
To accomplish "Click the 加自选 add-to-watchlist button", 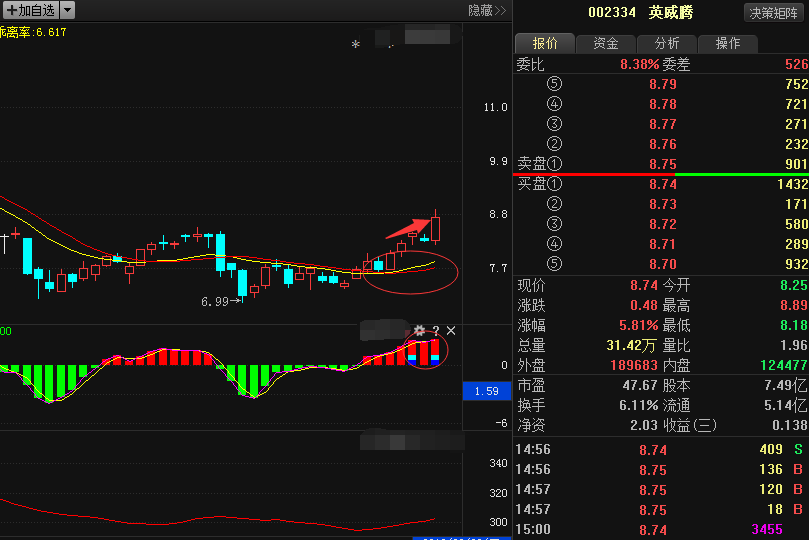I will click(31, 10).
